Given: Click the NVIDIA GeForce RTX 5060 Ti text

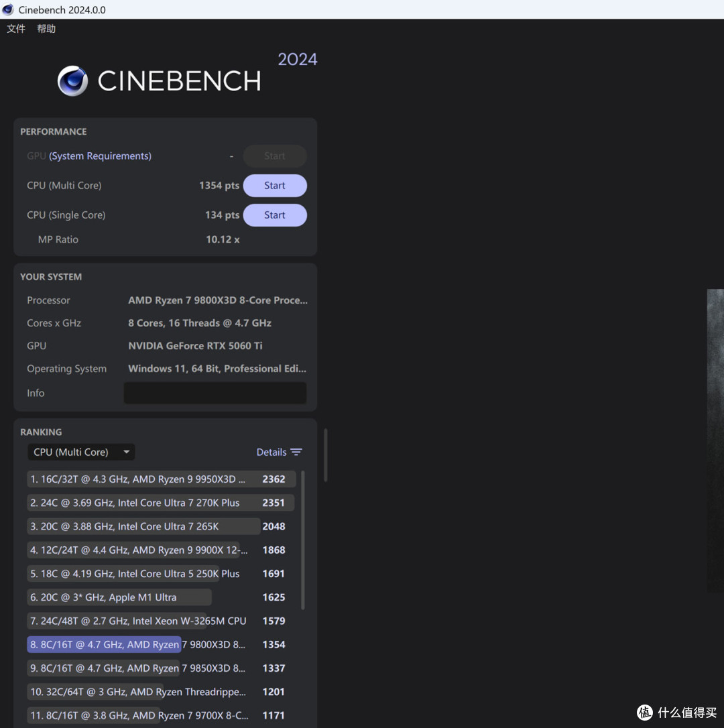Looking at the screenshot, I should pos(195,346).
